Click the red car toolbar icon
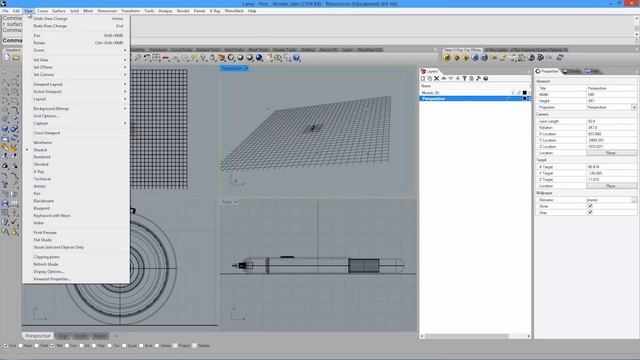This screenshot has height=360, width=640. pos(166,58)
